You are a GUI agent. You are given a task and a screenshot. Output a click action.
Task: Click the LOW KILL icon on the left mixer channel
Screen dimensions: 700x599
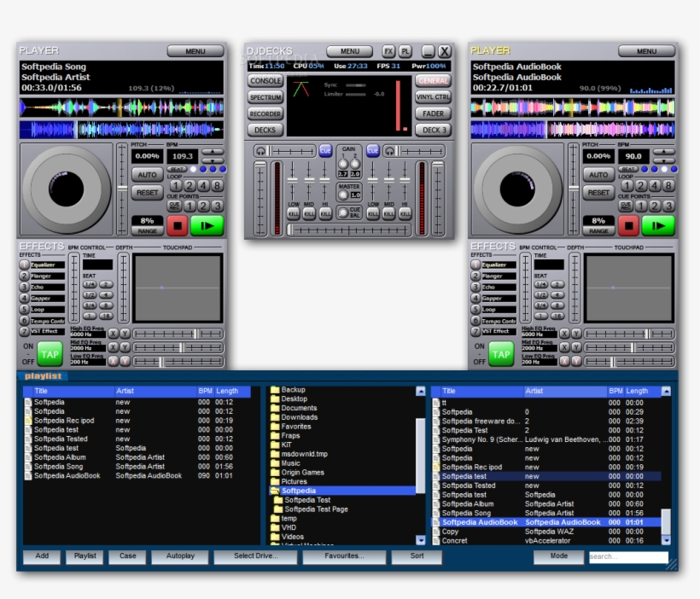(x=294, y=213)
